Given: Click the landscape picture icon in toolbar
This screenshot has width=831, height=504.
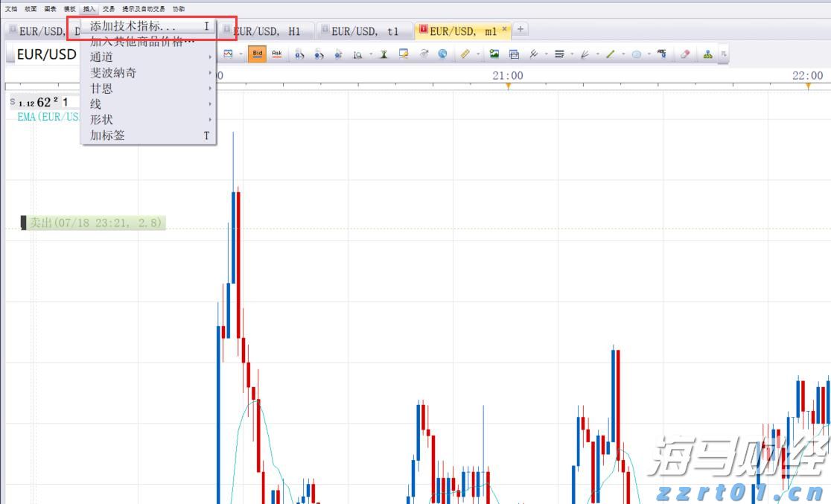Looking at the screenshot, I should pyautogui.click(x=494, y=54).
